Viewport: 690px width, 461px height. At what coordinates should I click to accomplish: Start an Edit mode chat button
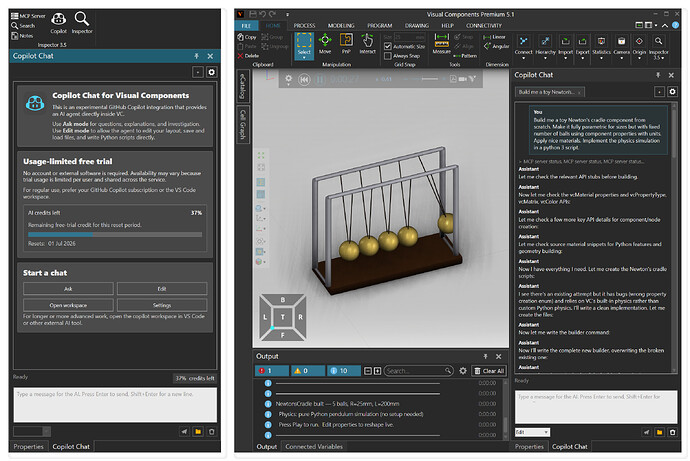[162, 289]
